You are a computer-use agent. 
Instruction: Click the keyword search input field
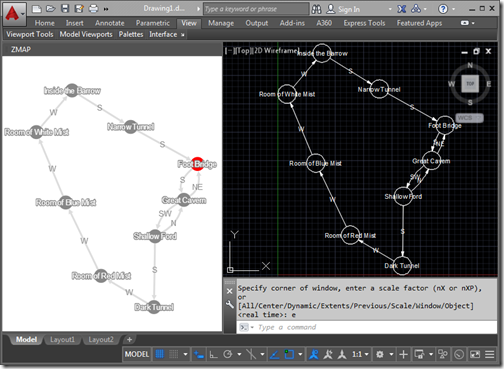click(x=256, y=9)
